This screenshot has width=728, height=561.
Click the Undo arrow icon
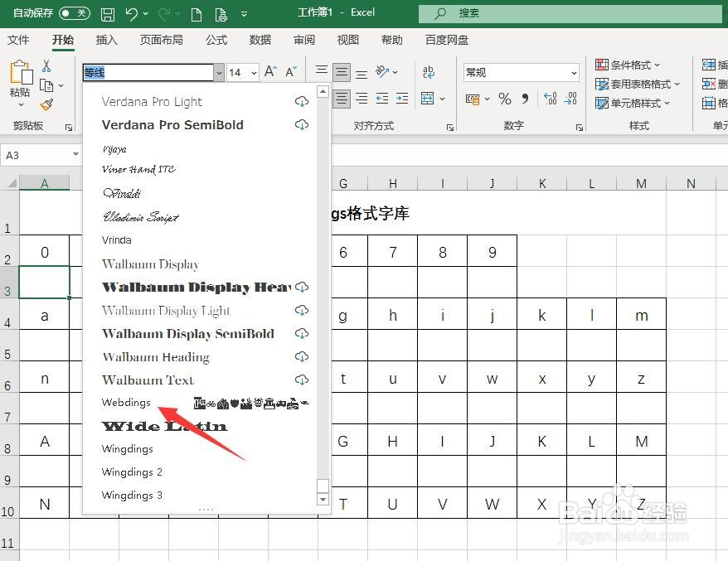(131, 14)
